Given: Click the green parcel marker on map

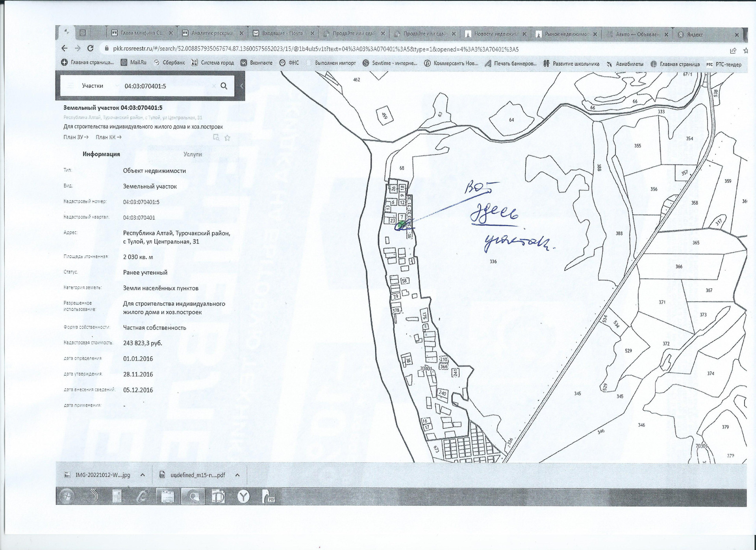Looking at the screenshot, I should click(x=401, y=225).
